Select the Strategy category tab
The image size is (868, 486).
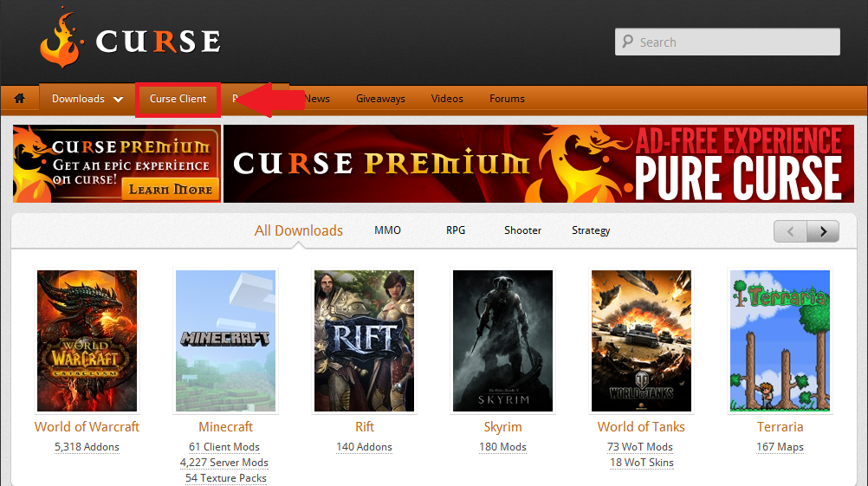point(591,230)
